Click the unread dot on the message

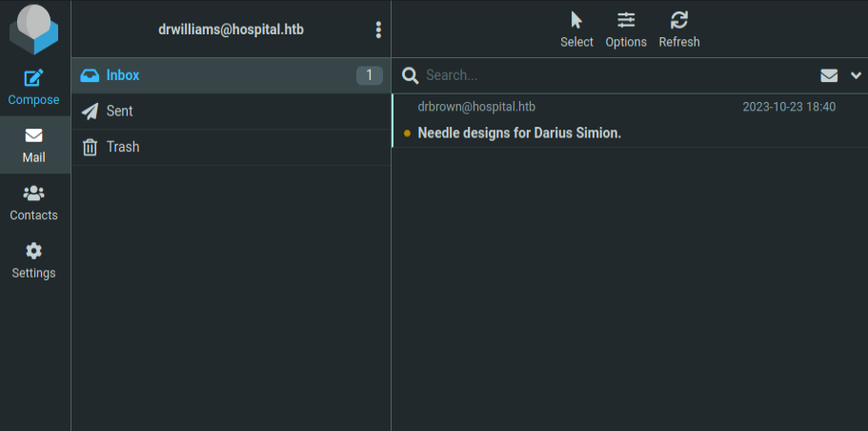(x=408, y=133)
